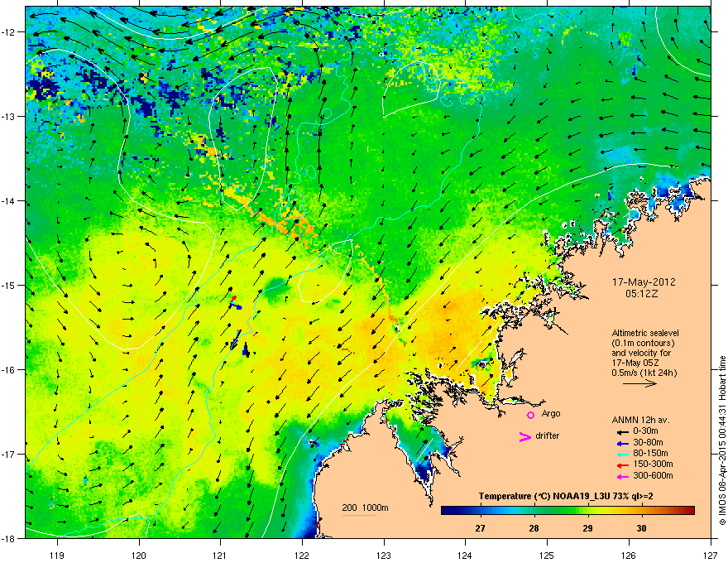Click the 'Argo' legend label
The height and width of the screenshot is (563, 728).
[551, 413]
